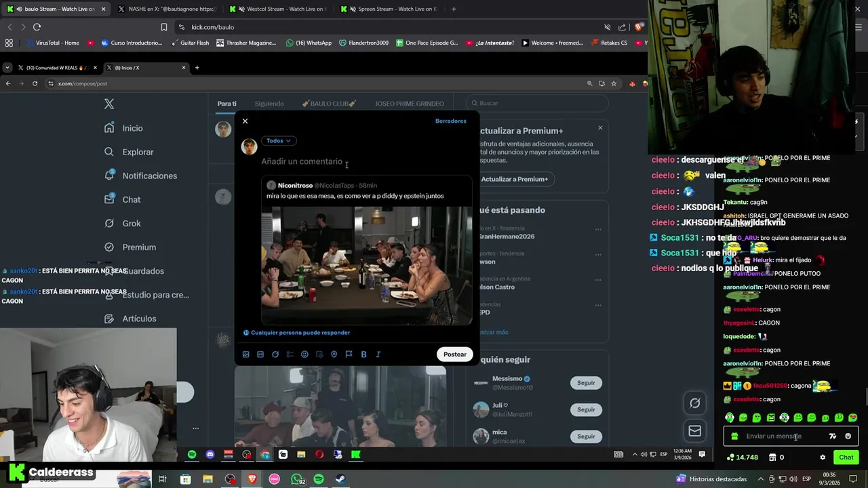Open Premium in X sidebar

130,247
